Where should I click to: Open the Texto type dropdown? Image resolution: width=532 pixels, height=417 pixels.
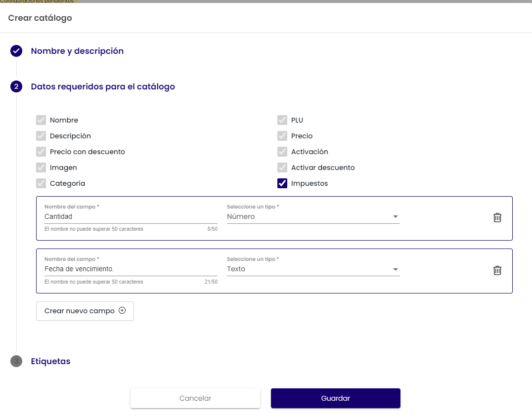point(313,269)
